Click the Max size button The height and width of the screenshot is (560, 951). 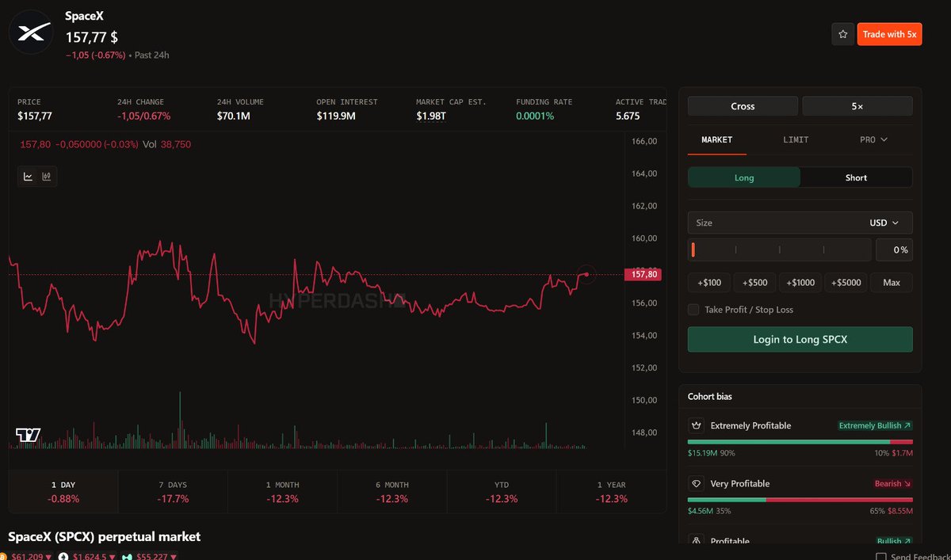pyautogui.click(x=892, y=283)
